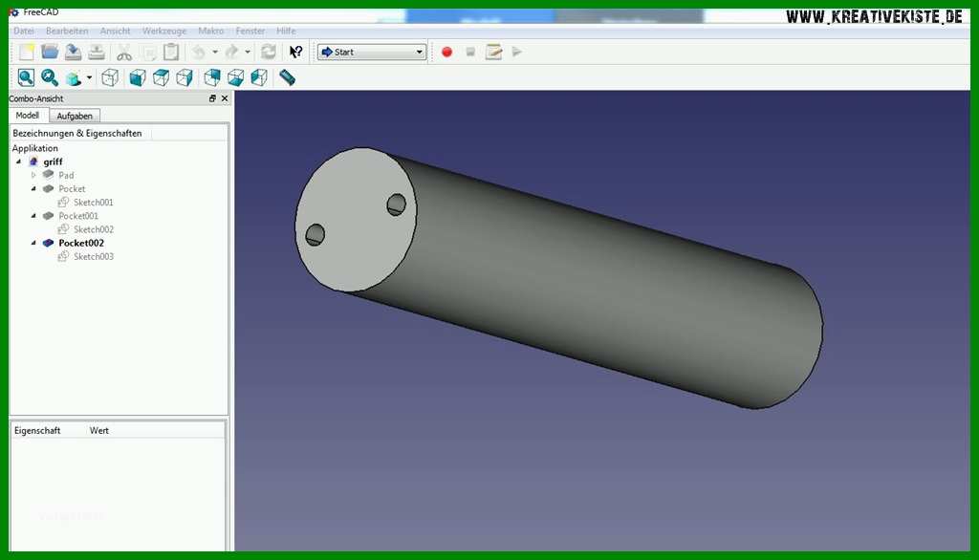Expand the Pad tree node

pos(33,176)
